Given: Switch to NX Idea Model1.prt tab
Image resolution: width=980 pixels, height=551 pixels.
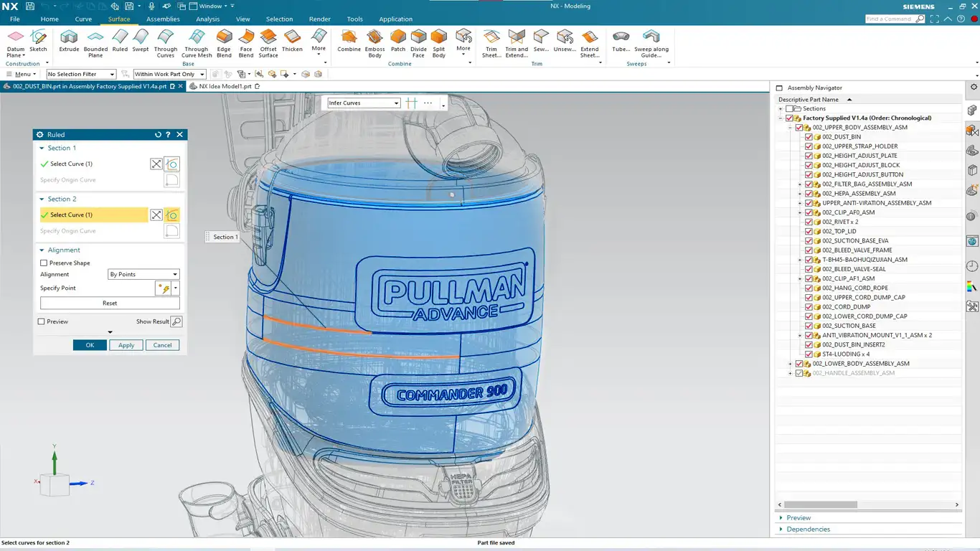Looking at the screenshot, I should click(x=225, y=86).
